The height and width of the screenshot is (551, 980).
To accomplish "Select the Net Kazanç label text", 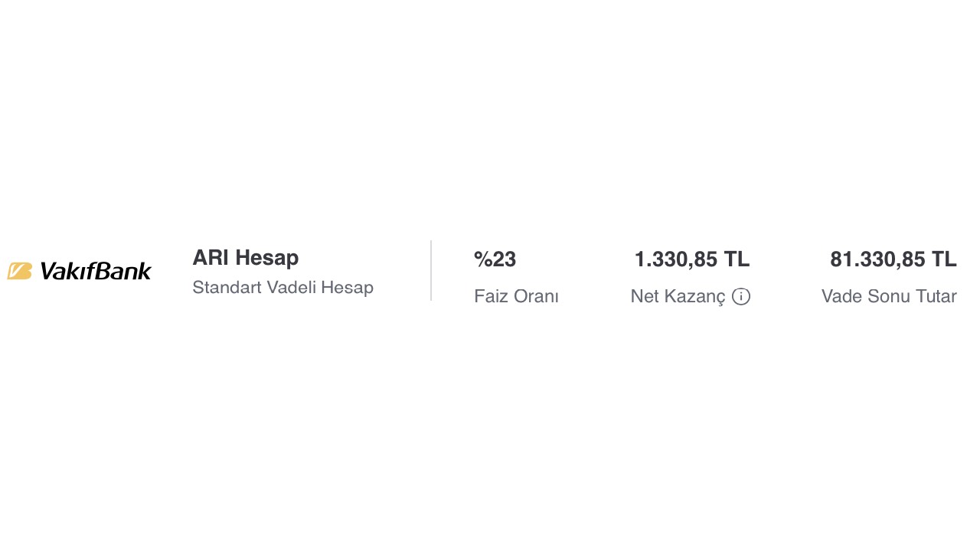I will [678, 296].
